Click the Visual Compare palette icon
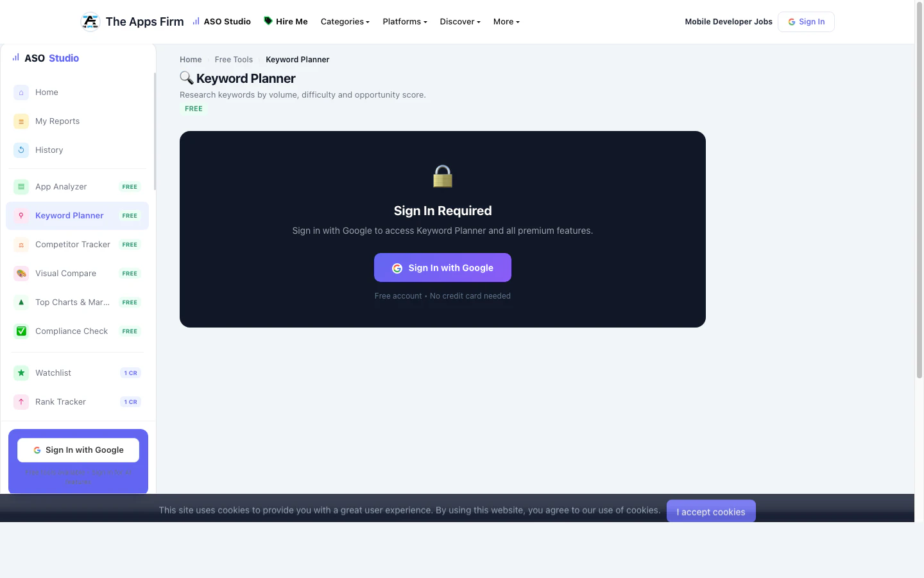Image resolution: width=924 pixels, height=578 pixels. 21,274
